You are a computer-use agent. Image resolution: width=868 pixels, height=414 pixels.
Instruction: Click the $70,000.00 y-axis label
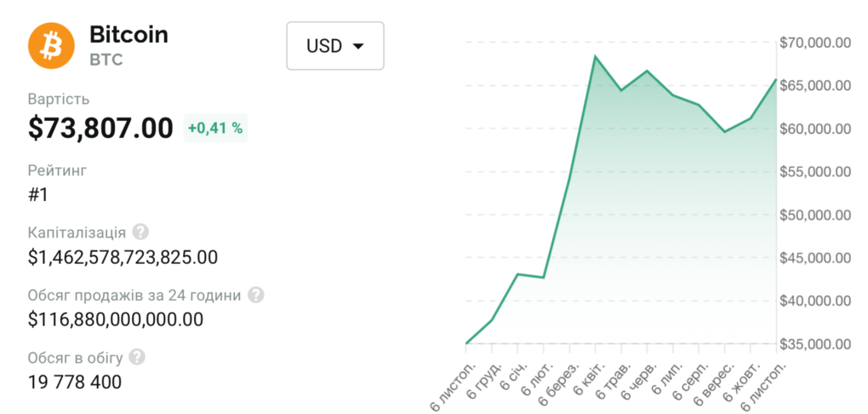pyautogui.click(x=814, y=43)
